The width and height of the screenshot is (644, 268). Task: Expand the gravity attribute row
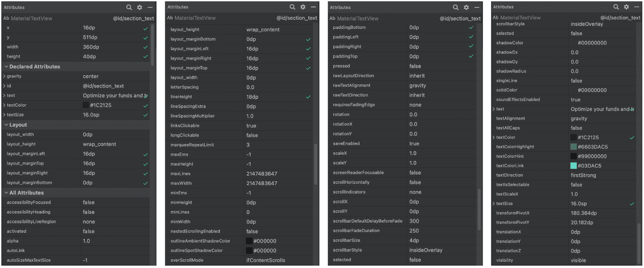coord(4,76)
